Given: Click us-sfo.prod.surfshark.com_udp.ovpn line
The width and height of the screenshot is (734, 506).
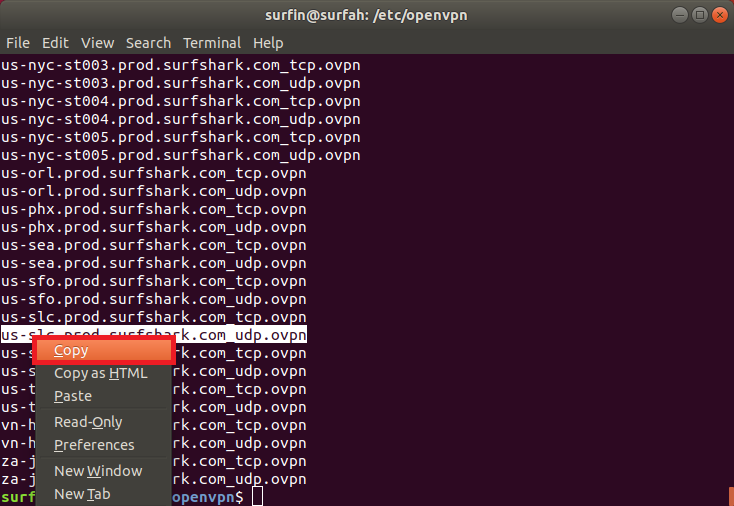Looking at the screenshot, I should coord(154,300).
